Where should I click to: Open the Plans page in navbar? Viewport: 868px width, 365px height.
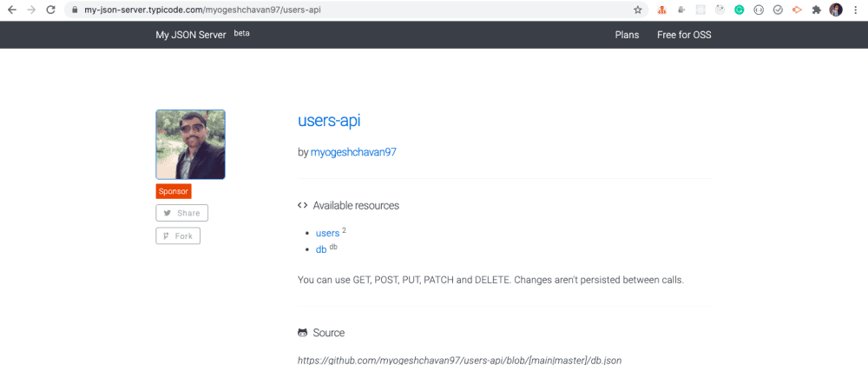(x=627, y=35)
